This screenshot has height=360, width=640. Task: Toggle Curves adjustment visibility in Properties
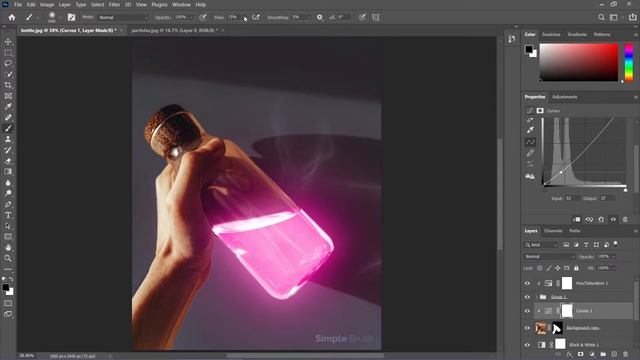point(613,220)
